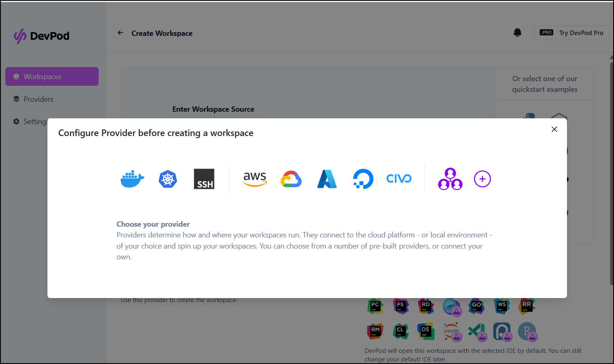Select the PyCharm (PC) IDE icon
Viewport: 614px width, 364px height.
[375, 306]
